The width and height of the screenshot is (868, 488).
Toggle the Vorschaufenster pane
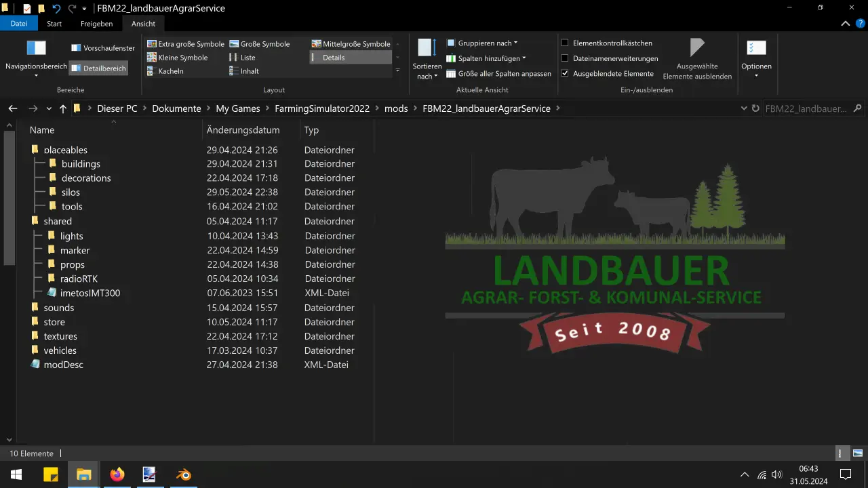pyautogui.click(x=103, y=48)
